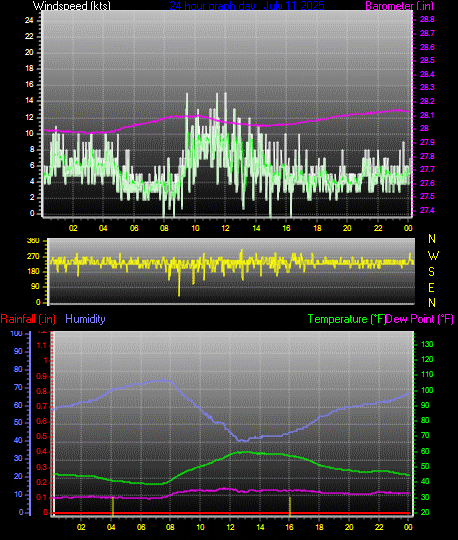This screenshot has width=458, height=540.
Task: Click the "S" compass label beside wind direction chart
Action: pyautogui.click(x=431, y=272)
